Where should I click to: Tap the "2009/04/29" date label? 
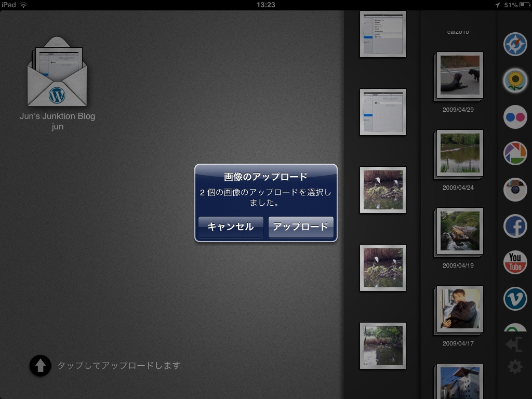(458, 110)
